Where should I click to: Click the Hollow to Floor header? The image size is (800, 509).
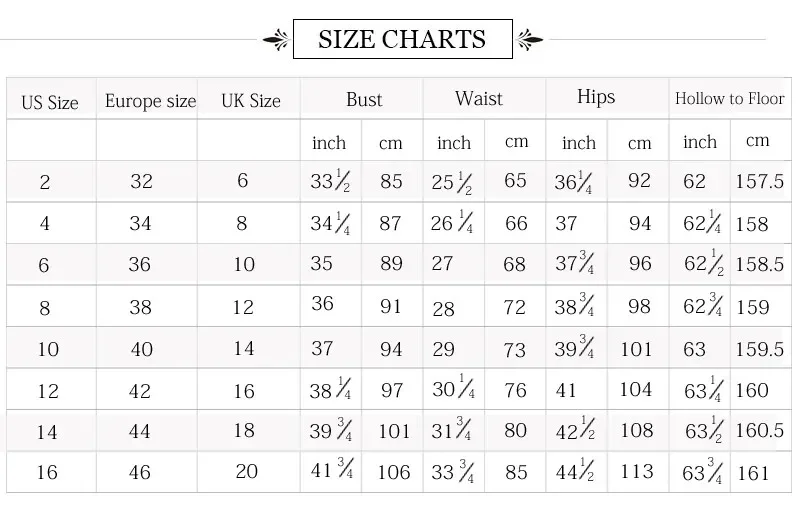pyautogui.click(x=729, y=98)
